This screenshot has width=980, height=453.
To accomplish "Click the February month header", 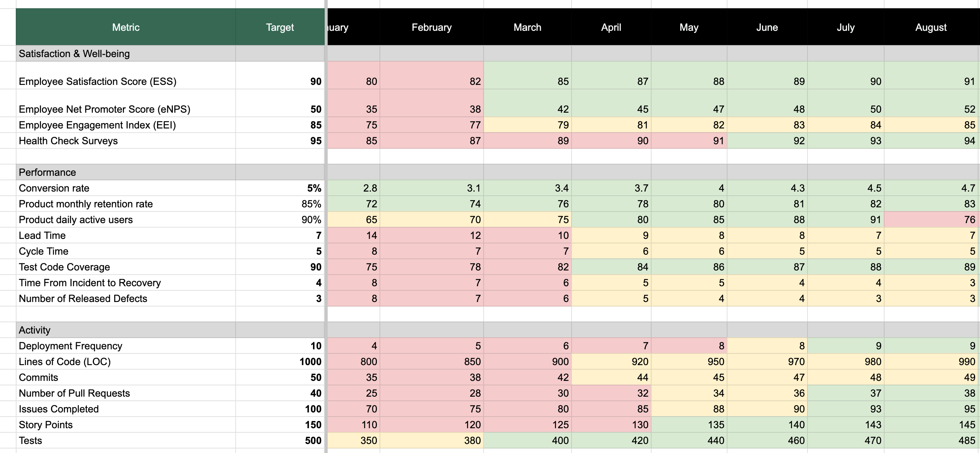I will pos(431,27).
